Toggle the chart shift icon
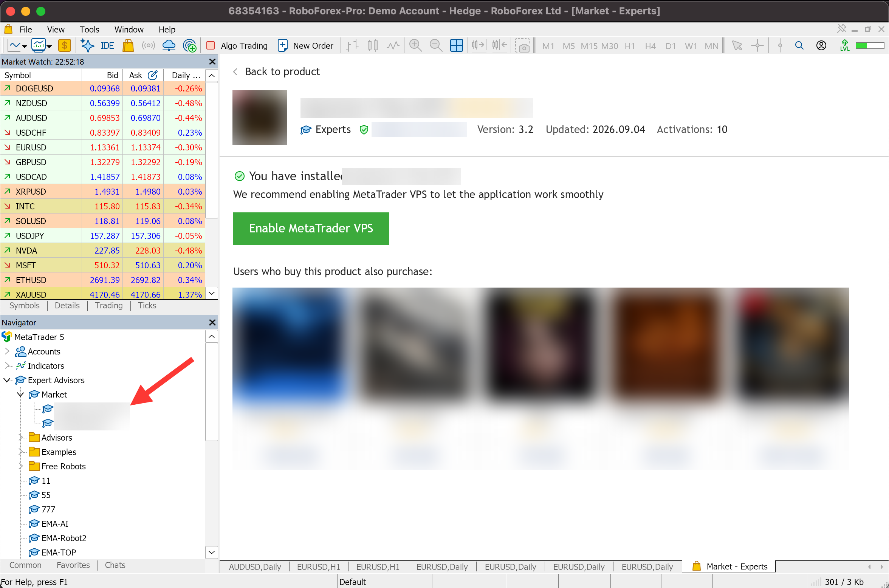This screenshot has width=889, height=588. point(499,46)
